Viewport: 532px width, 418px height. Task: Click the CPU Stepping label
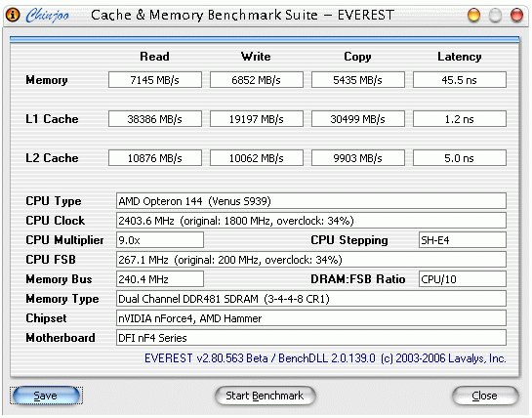click(349, 240)
